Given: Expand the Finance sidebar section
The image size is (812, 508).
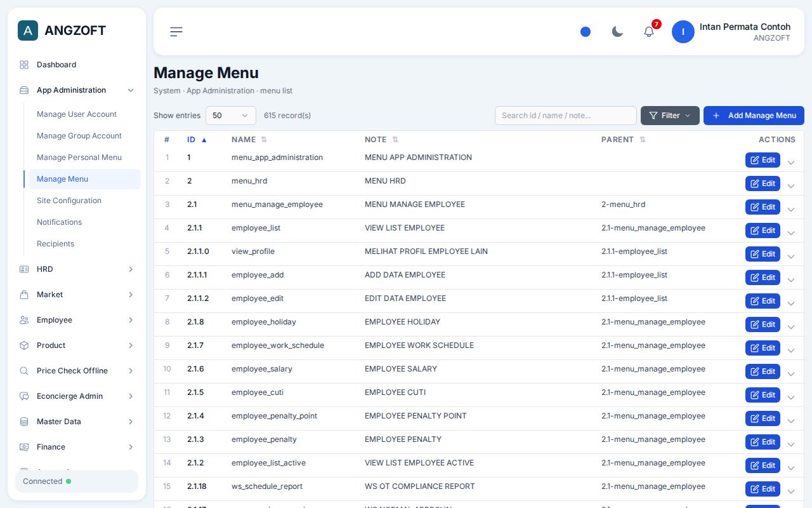Looking at the screenshot, I should tap(77, 447).
